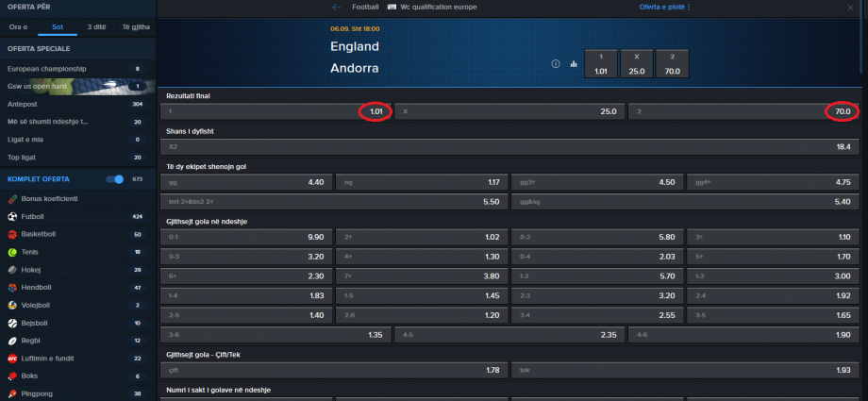The width and height of the screenshot is (868, 401).
Task: Select the Tenis ball icon
Action: [x=12, y=252]
